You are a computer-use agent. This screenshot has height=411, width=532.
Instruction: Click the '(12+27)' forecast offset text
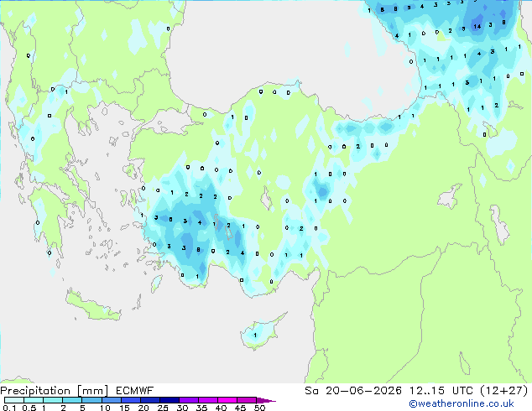pyautogui.click(x=504, y=391)
